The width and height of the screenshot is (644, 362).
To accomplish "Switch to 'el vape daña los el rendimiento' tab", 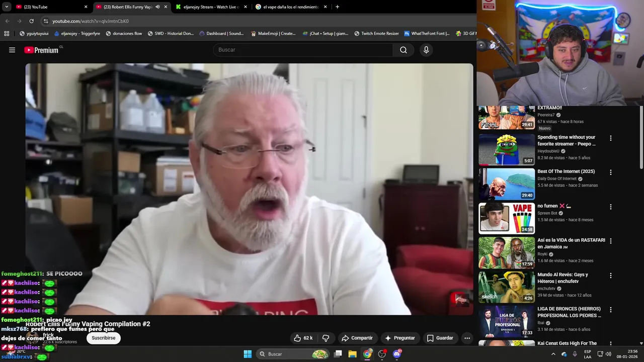I will click(x=291, y=7).
